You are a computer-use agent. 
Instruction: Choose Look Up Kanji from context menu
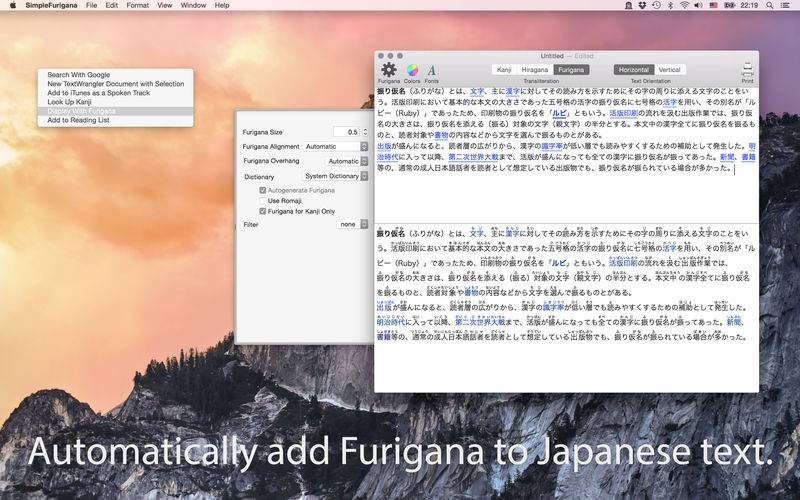point(70,102)
